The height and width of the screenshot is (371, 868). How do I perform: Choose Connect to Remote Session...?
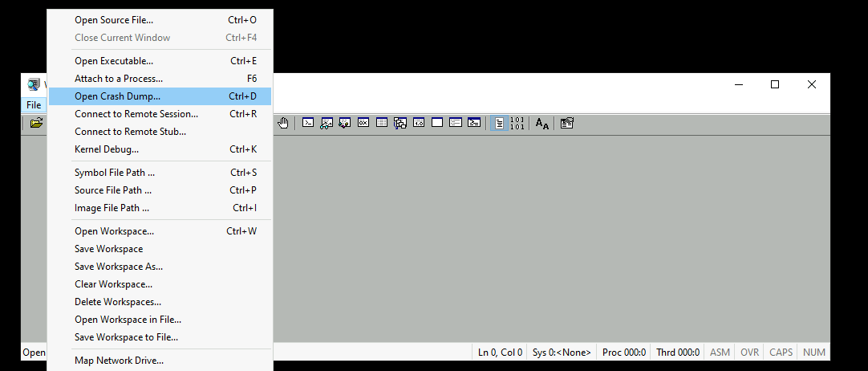tap(160, 114)
